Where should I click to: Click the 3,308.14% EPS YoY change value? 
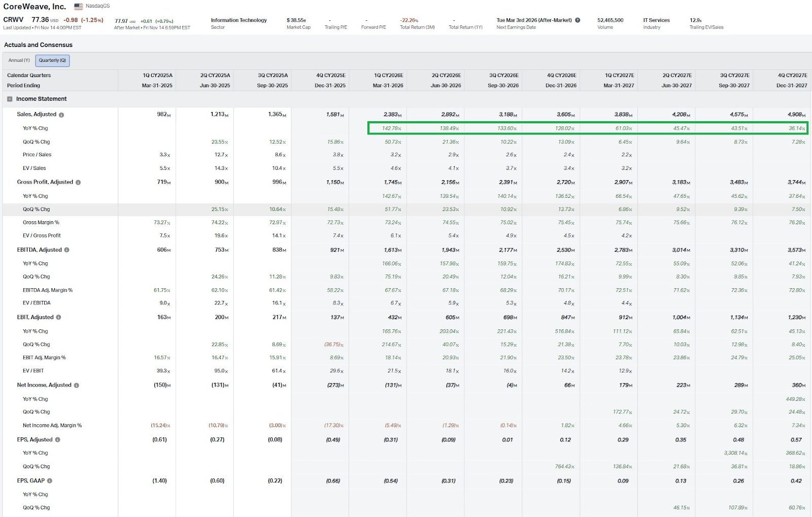(x=735, y=454)
